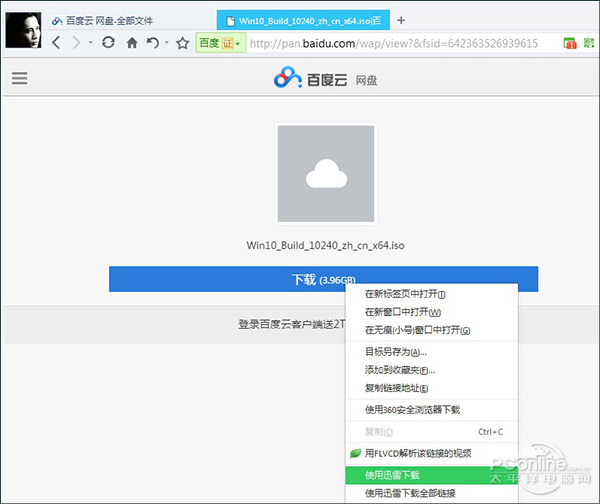Click the 网盘 label beside the logo
This screenshot has height=504, width=600.
point(366,80)
